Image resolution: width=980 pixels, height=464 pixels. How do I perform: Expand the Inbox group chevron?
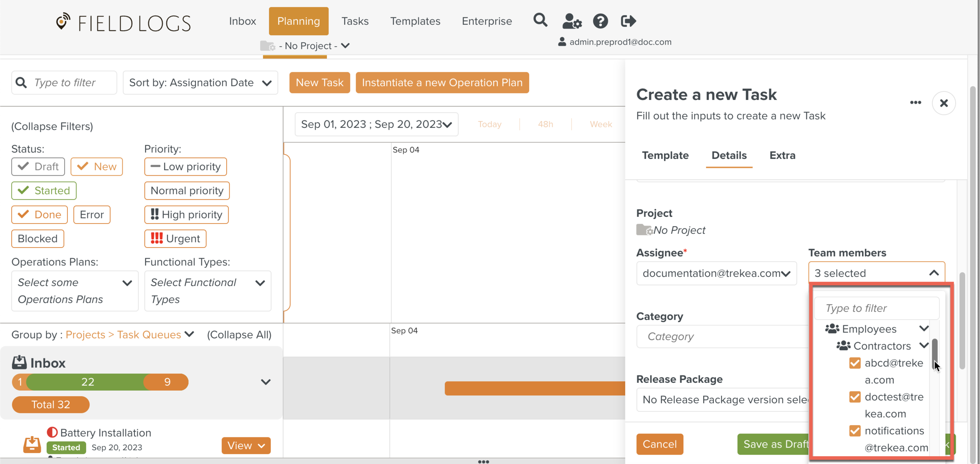266,382
